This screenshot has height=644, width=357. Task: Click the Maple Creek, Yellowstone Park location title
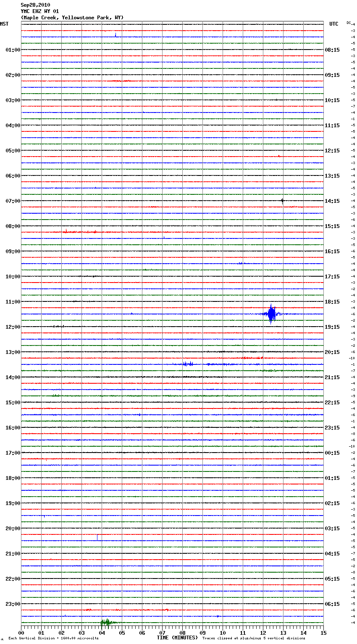point(72,18)
